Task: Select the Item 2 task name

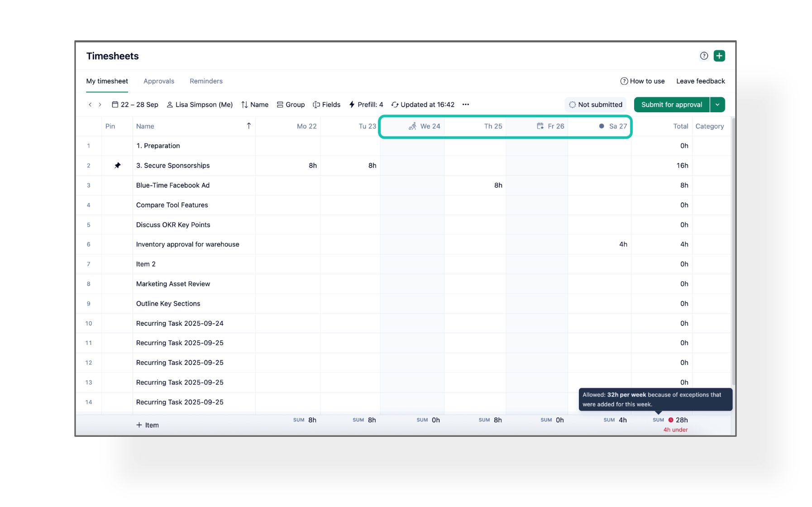Action: coord(146,264)
